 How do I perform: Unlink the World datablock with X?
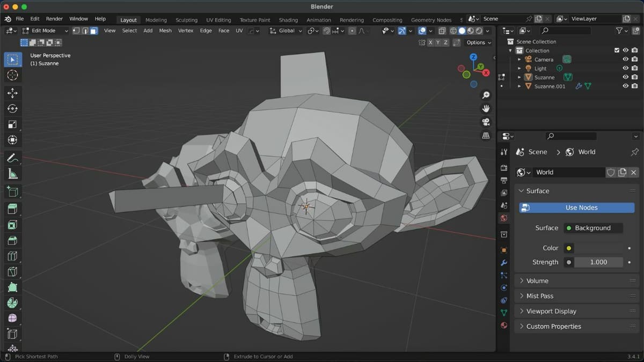[x=633, y=172]
